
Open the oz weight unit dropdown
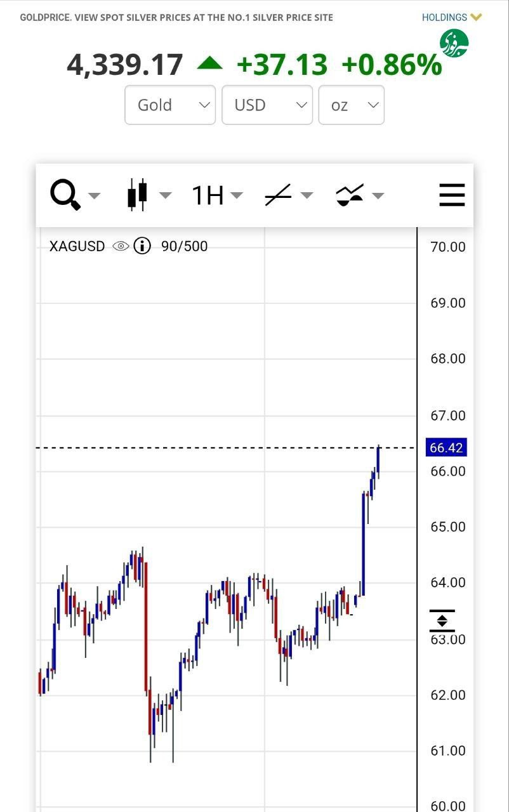click(351, 105)
